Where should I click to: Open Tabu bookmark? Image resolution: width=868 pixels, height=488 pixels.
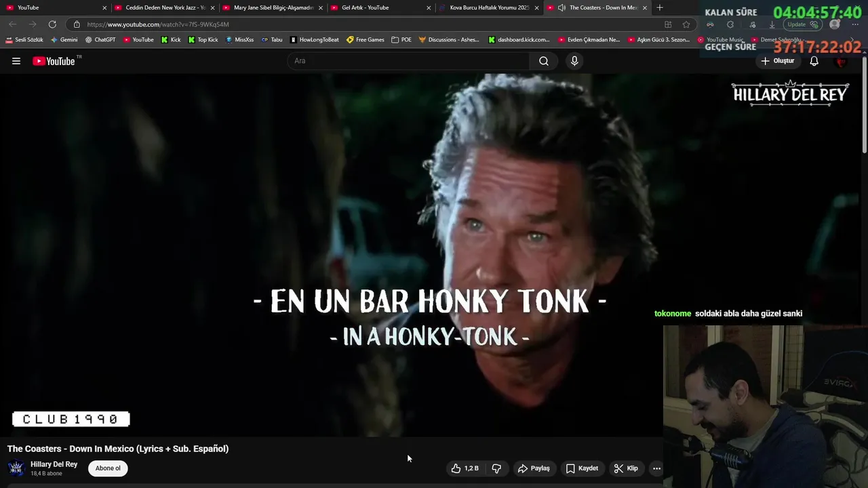click(272, 40)
